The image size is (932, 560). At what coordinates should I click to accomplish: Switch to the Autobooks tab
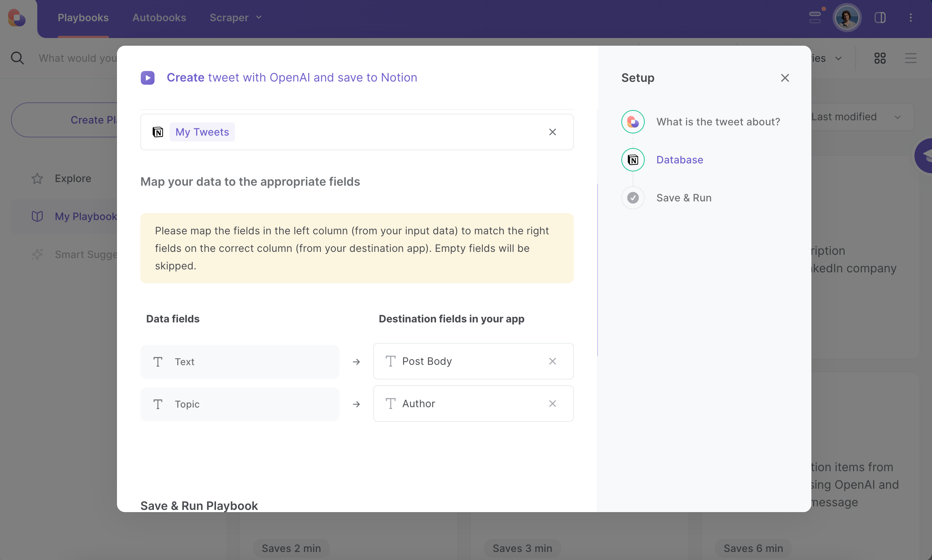[159, 18]
